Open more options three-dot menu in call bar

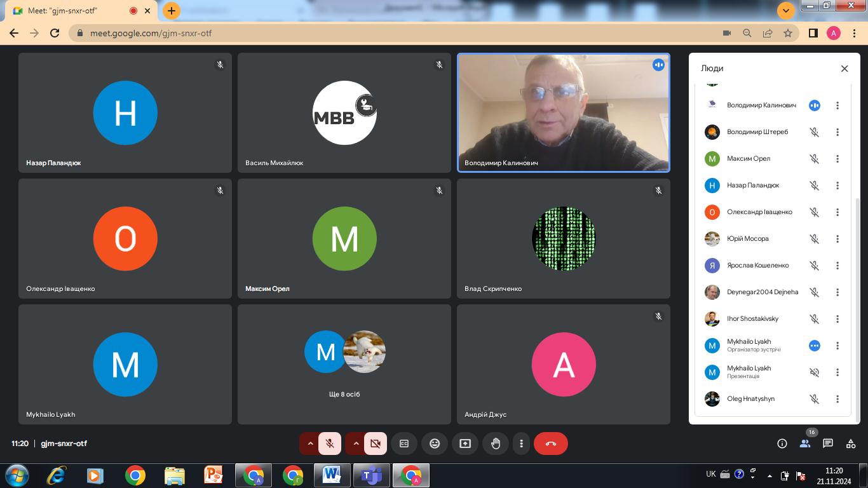(521, 444)
